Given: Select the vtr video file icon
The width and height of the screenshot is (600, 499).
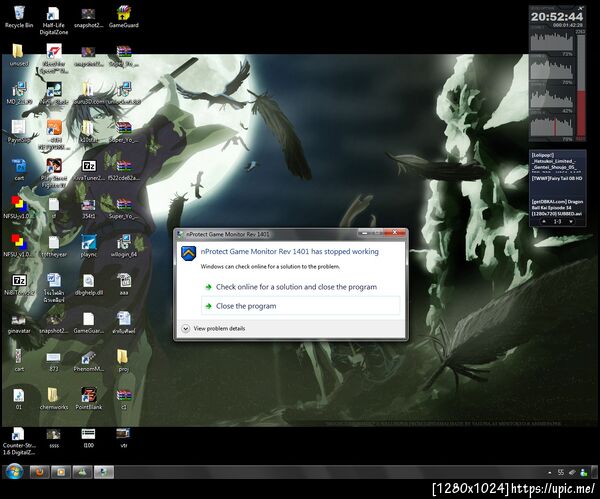Looking at the screenshot, I should pos(123,438).
